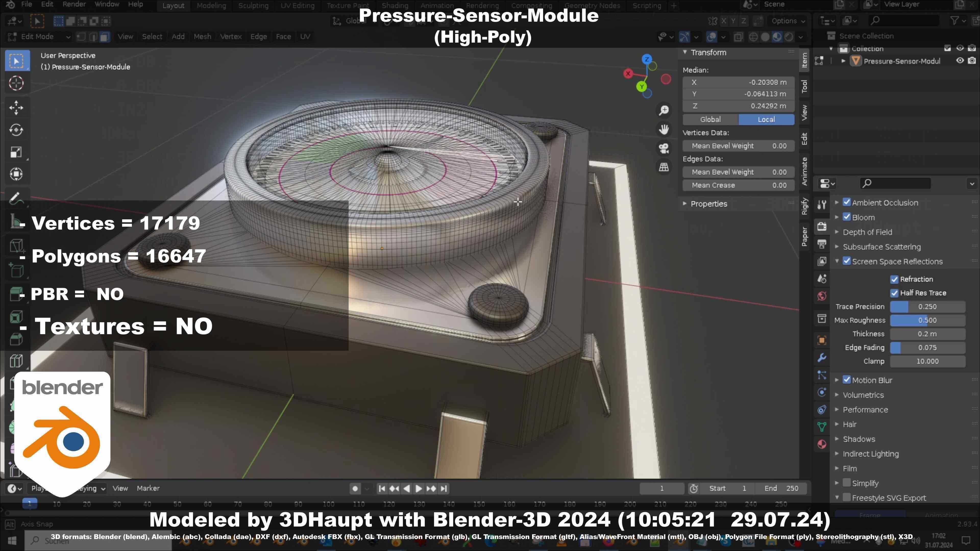Image resolution: width=980 pixels, height=551 pixels.
Task: Enable the Simplify checkbox
Action: (x=847, y=483)
